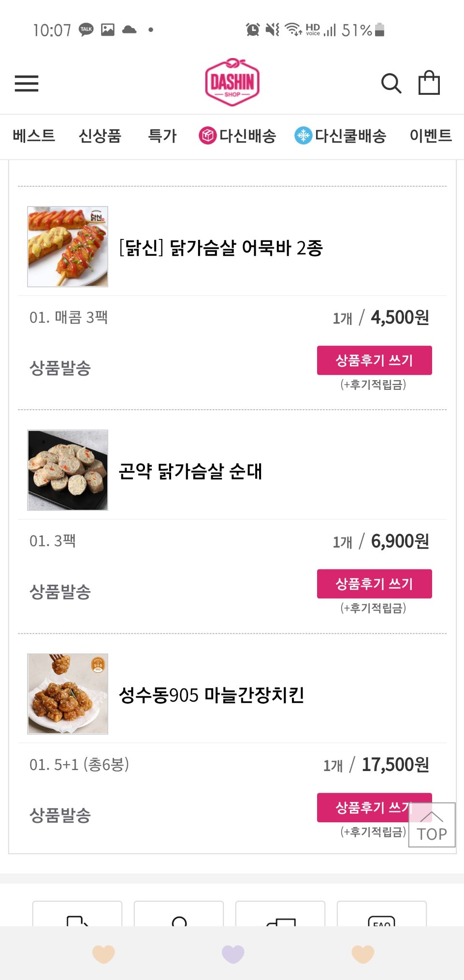Tap the right peach heart icon
Viewport: 464px width, 980px height.
362,954
